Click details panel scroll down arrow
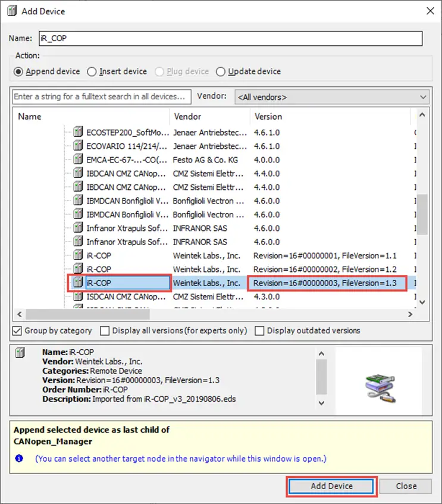The width and height of the screenshot is (442, 504). (x=321, y=403)
